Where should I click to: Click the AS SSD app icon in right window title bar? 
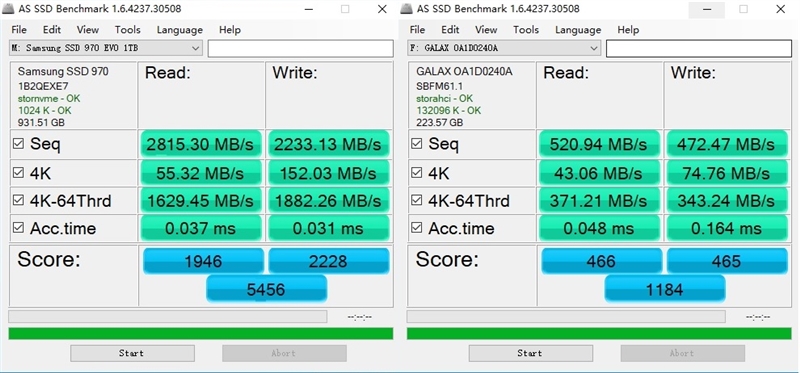point(407,9)
